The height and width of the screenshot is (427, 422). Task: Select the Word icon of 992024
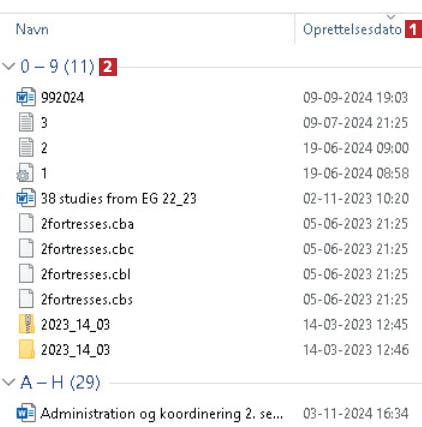tap(26, 97)
